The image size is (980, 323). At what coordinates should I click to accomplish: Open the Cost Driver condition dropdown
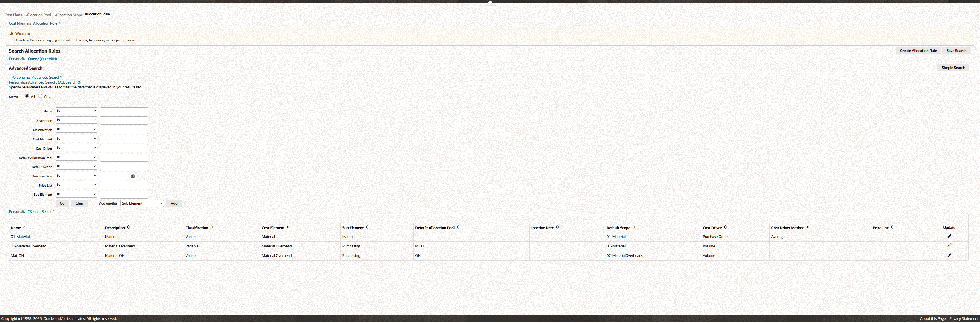click(x=76, y=148)
